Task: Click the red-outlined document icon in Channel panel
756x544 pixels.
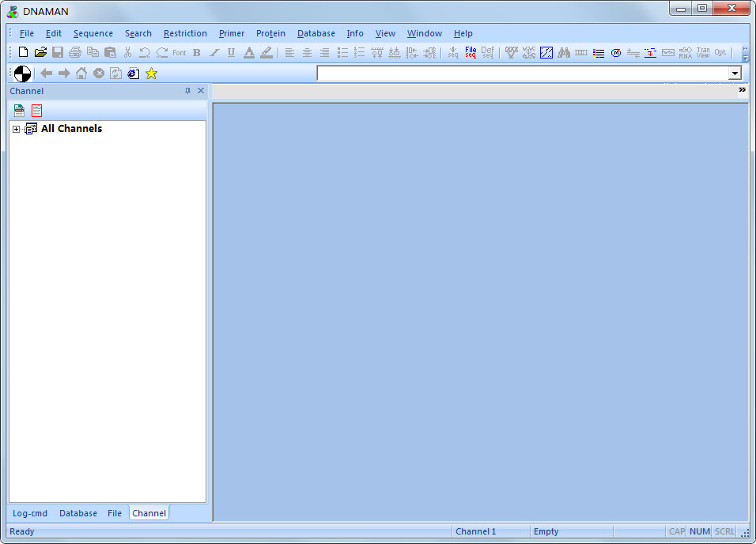Action: 36,111
